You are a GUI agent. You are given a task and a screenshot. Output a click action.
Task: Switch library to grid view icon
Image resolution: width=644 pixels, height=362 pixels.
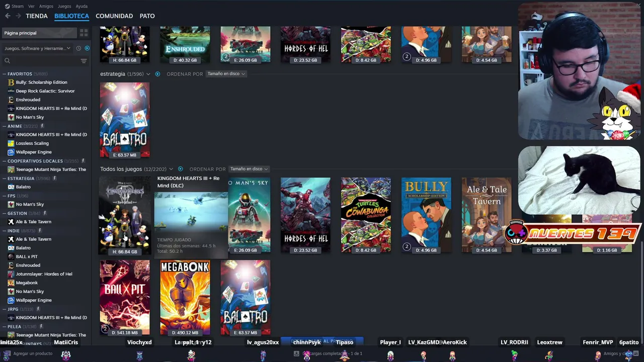(84, 33)
